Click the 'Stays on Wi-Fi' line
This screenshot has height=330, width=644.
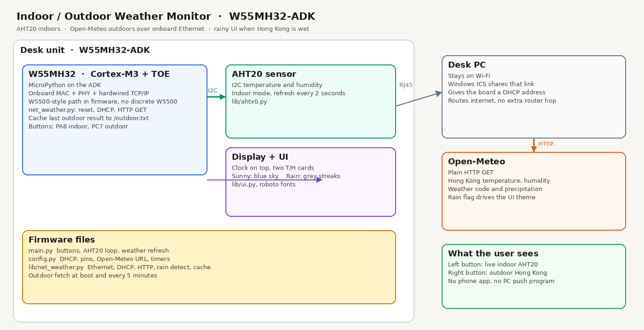click(469, 76)
